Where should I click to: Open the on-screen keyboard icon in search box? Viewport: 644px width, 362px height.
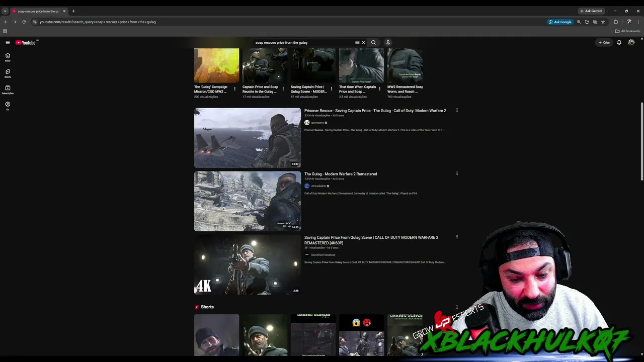click(x=357, y=43)
